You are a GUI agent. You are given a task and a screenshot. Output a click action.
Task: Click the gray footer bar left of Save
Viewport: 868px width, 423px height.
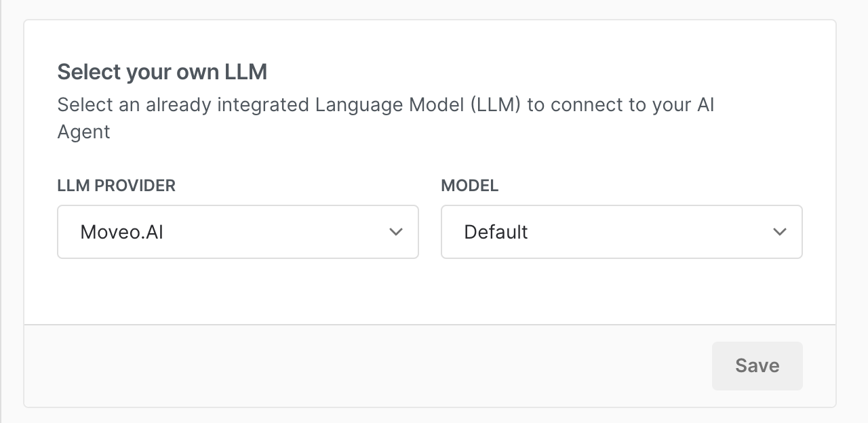(x=366, y=366)
